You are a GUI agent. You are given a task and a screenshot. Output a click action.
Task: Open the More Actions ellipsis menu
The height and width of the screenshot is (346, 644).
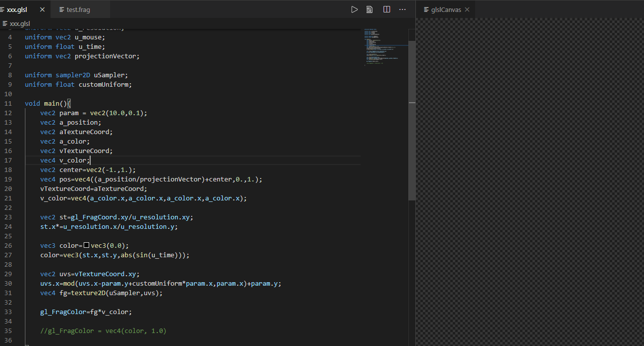[x=402, y=9]
